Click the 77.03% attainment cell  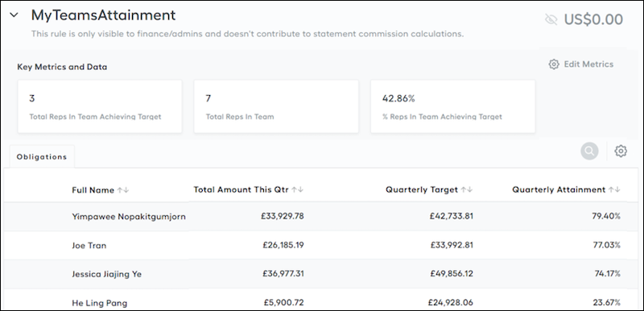pos(607,245)
